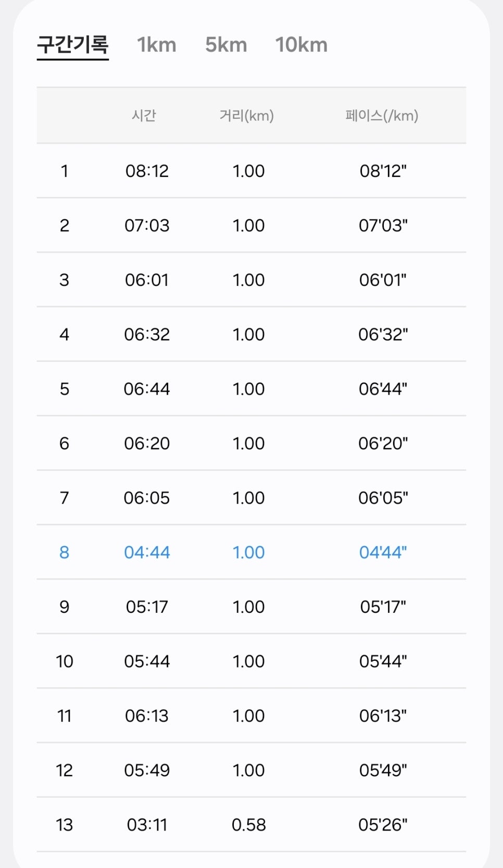Click the 0.58 distance in lap 13

pyautogui.click(x=249, y=825)
